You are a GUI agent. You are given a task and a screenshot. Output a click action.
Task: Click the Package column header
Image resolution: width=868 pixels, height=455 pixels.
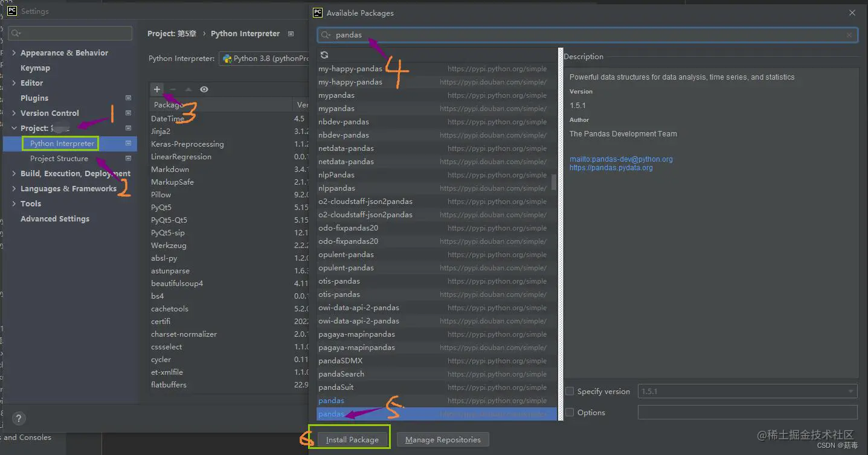(x=220, y=104)
